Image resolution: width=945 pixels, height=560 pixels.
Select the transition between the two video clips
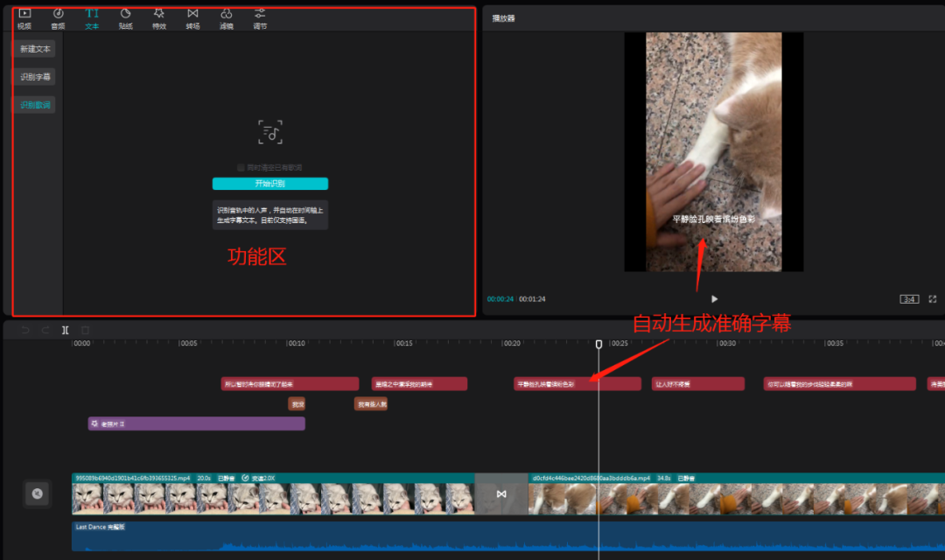pyautogui.click(x=501, y=494)
